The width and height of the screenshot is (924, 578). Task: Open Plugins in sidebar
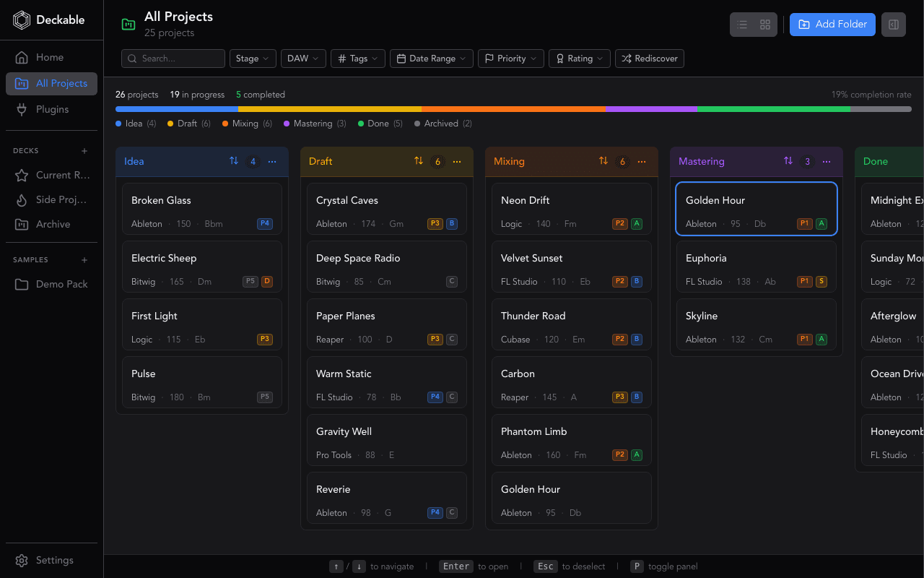tap(51, 110)
